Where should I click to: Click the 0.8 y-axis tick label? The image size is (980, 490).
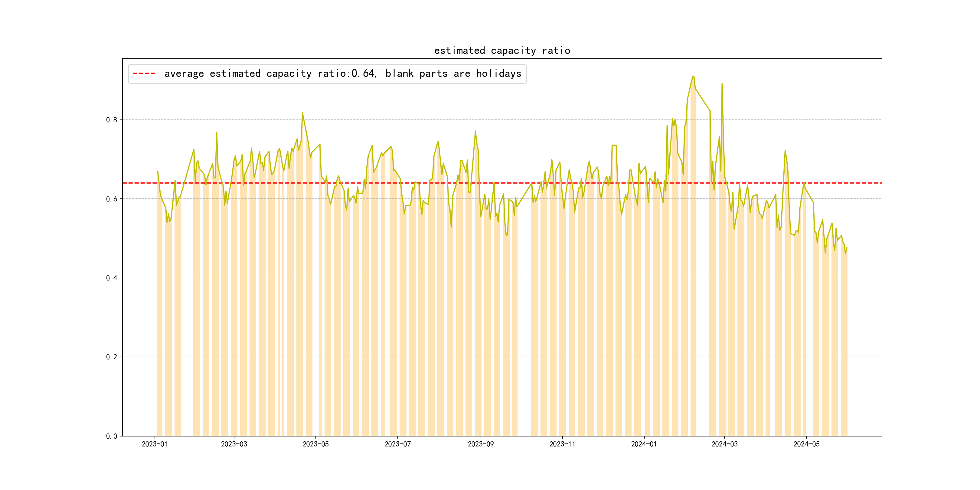tap(112, 120)
